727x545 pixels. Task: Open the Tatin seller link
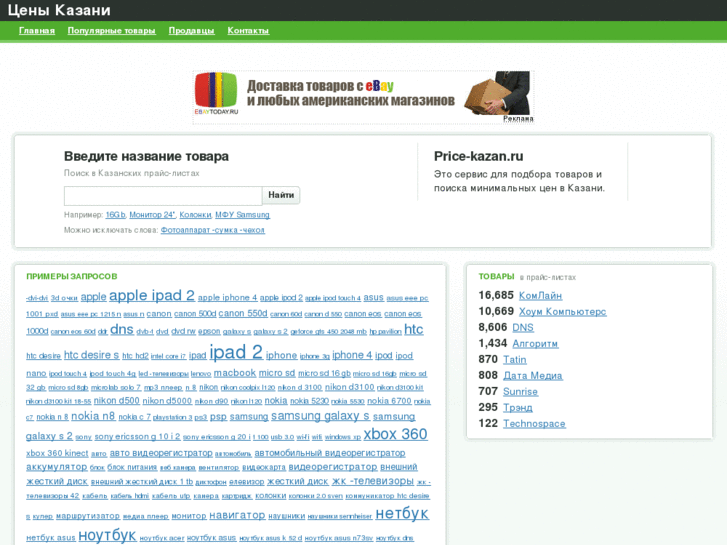point(515,359)
